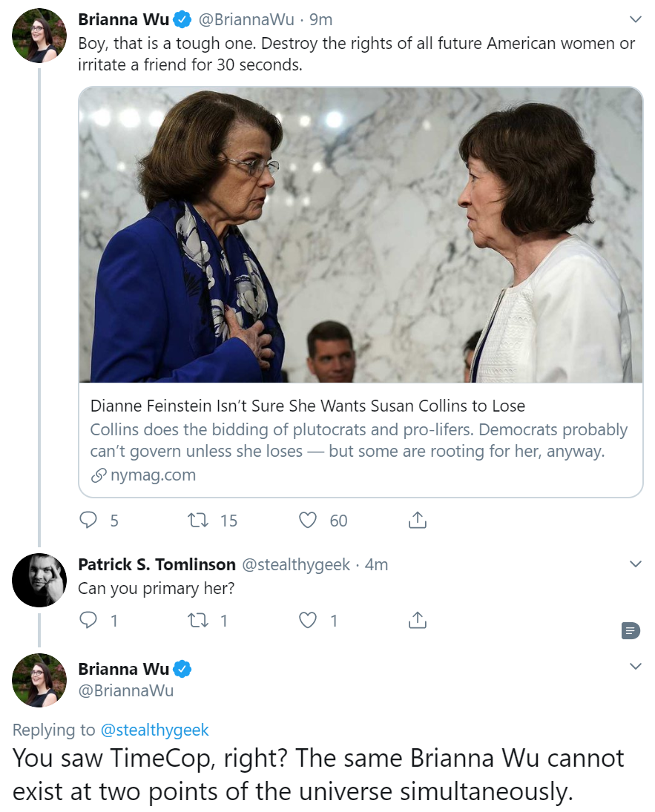Click Brianna Wu's avatar on the top tweet

click(39, 35)
